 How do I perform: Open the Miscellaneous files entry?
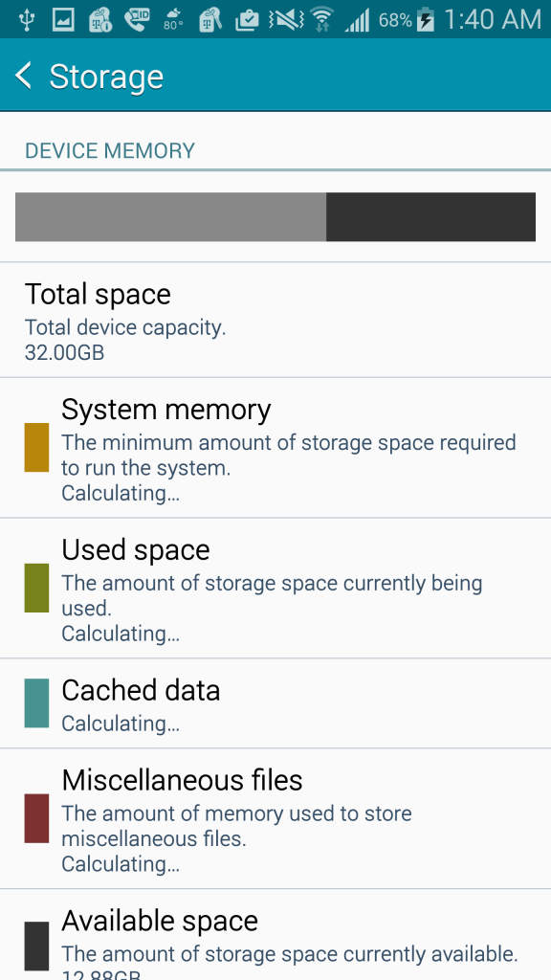tap(275, 820)
